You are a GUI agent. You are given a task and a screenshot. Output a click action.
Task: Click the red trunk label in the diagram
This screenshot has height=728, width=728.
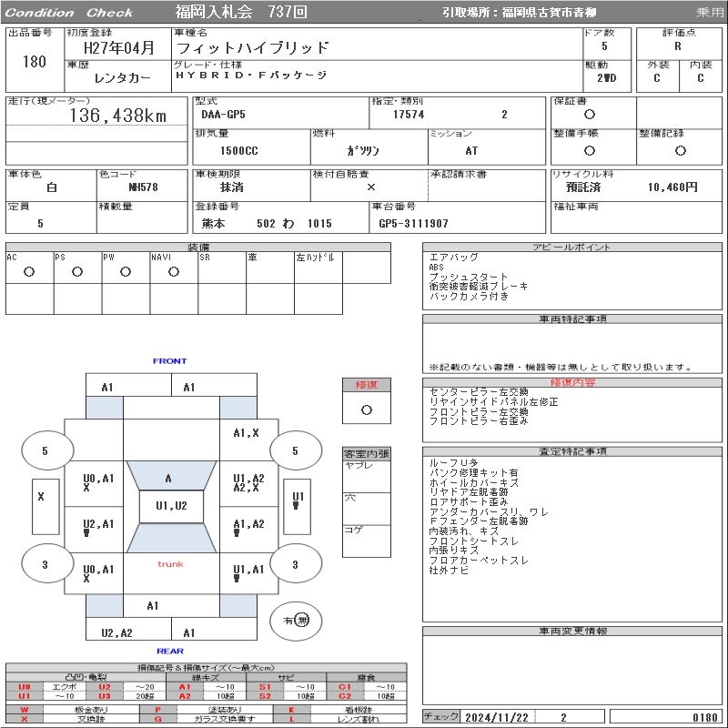(x=170, y=564)
